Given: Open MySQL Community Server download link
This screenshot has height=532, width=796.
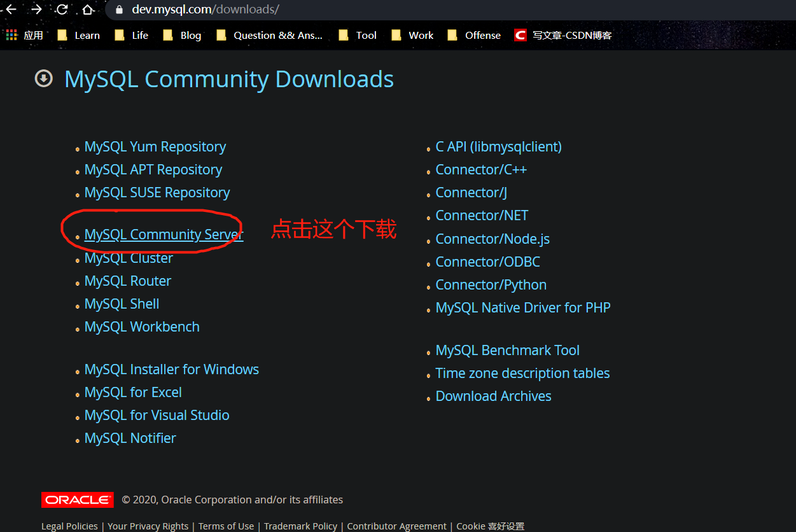Looking at the screenshot, I should pos(164,234).
